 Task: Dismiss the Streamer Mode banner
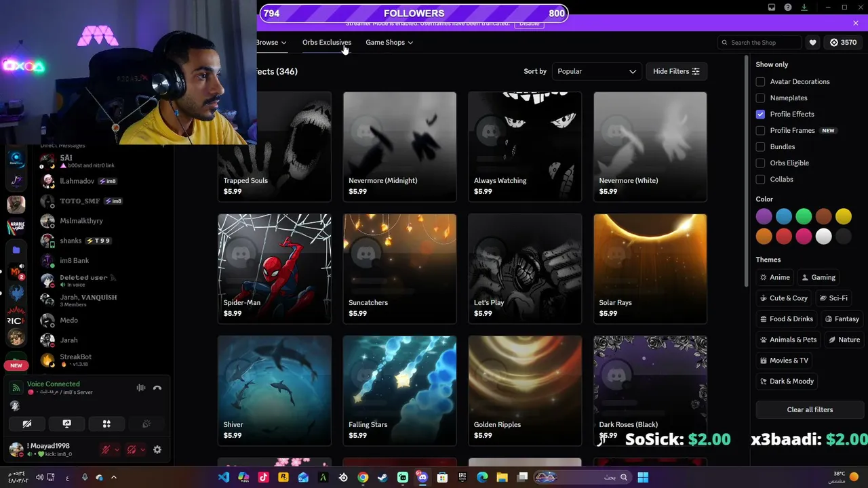pos(855,24)
